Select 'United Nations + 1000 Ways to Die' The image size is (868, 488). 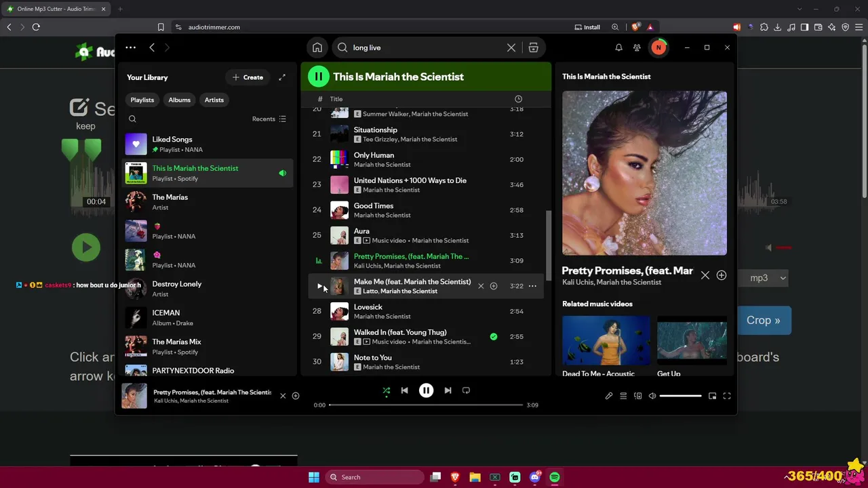pyautogui.click(x=426, y=184)
